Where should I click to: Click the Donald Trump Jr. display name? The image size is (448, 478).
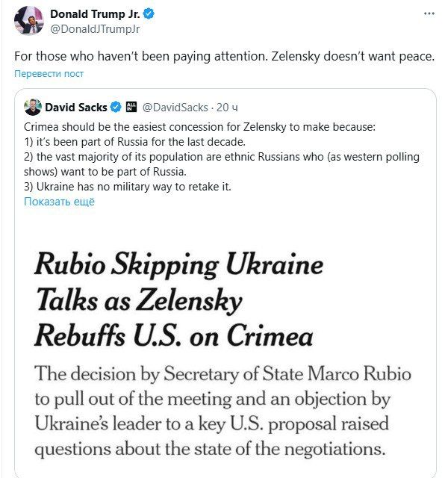pos(95,14)
